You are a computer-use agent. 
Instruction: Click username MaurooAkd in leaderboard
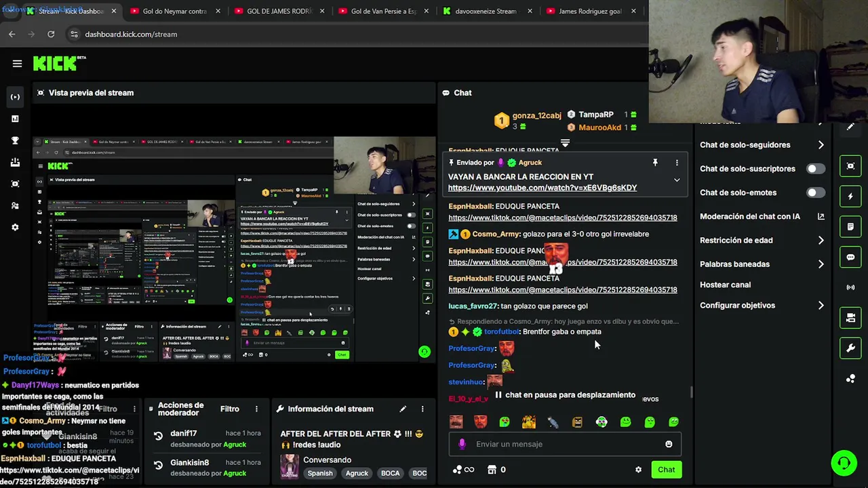pyautogui.click(x=599, y=127)
